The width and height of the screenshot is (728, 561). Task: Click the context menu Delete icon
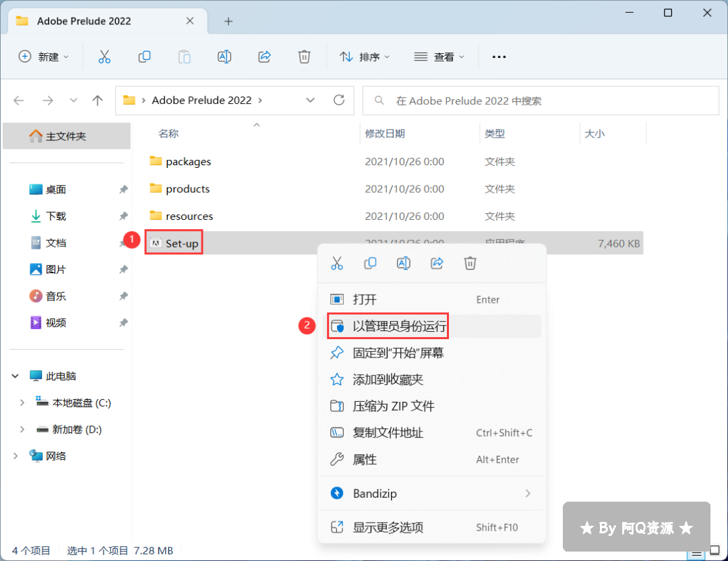[470, 264]
